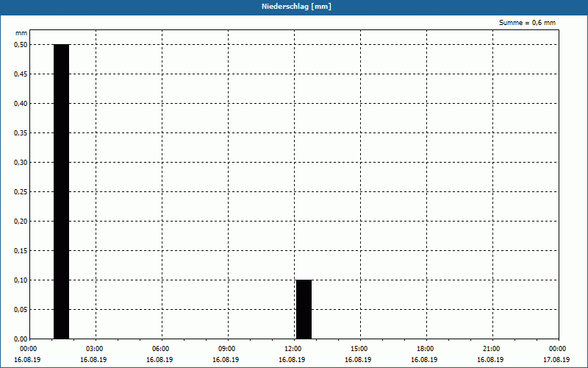Screen dimensions: 588x368
Task: Click the 0,20 y-axis label
Action: coord(21,222)
